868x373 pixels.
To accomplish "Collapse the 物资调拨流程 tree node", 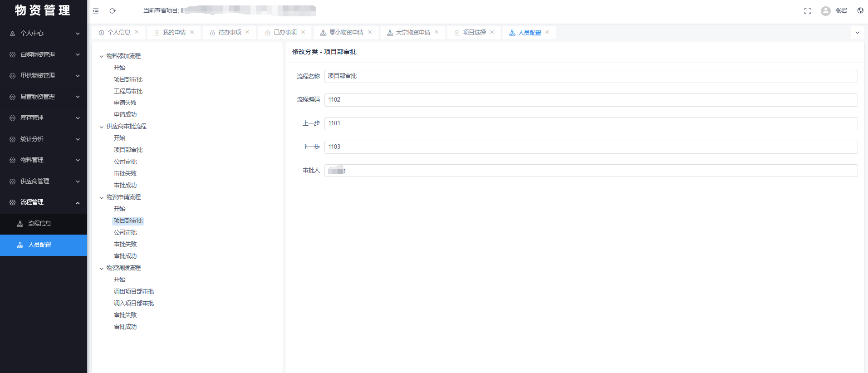I will (101, 268).
